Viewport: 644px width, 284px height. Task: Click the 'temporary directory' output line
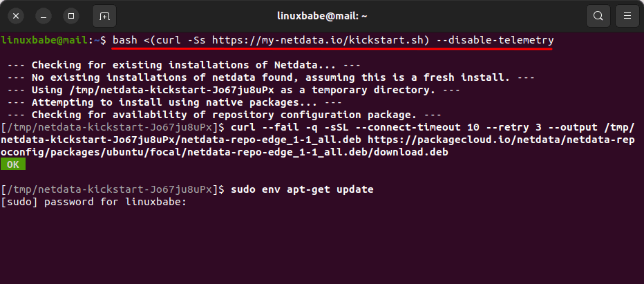coord(223,90)
